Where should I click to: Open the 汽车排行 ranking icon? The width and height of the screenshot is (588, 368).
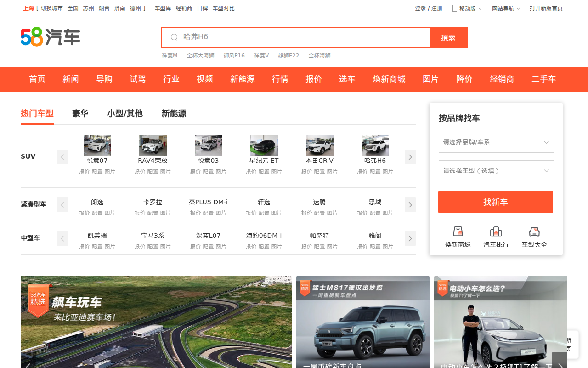[496, 231]
